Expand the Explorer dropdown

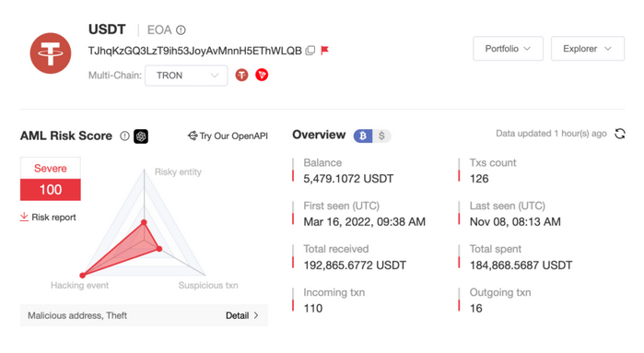pos(588,49)
